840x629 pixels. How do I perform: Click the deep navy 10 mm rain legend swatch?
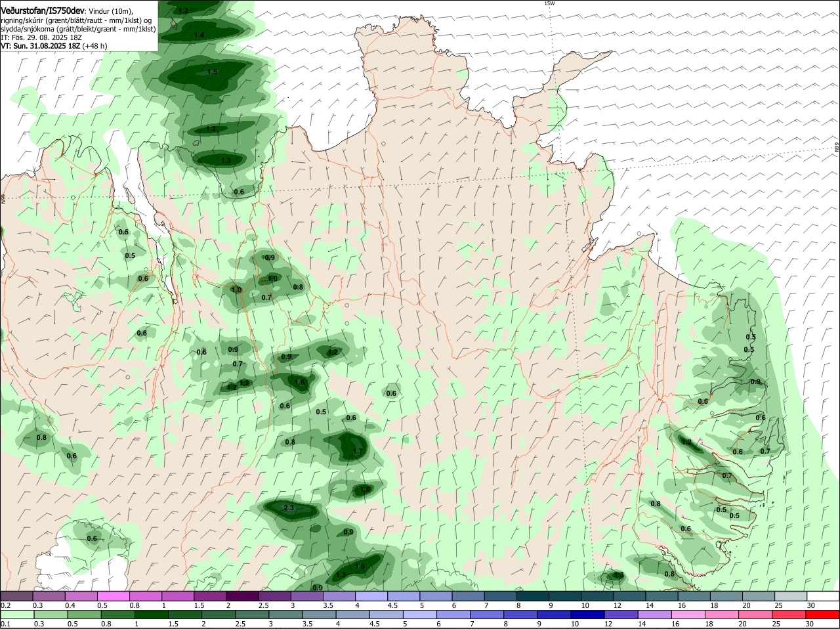point(587,615)
